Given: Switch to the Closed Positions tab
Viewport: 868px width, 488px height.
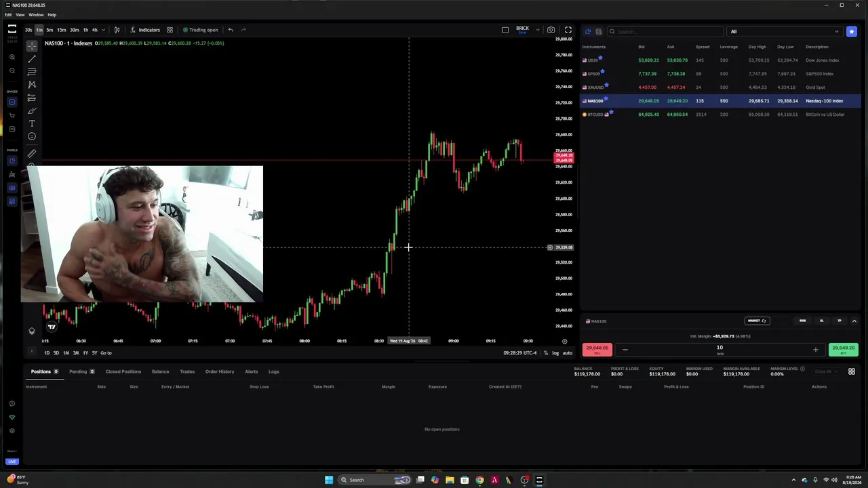Looking at the screenshot, I should coord(123,371).
